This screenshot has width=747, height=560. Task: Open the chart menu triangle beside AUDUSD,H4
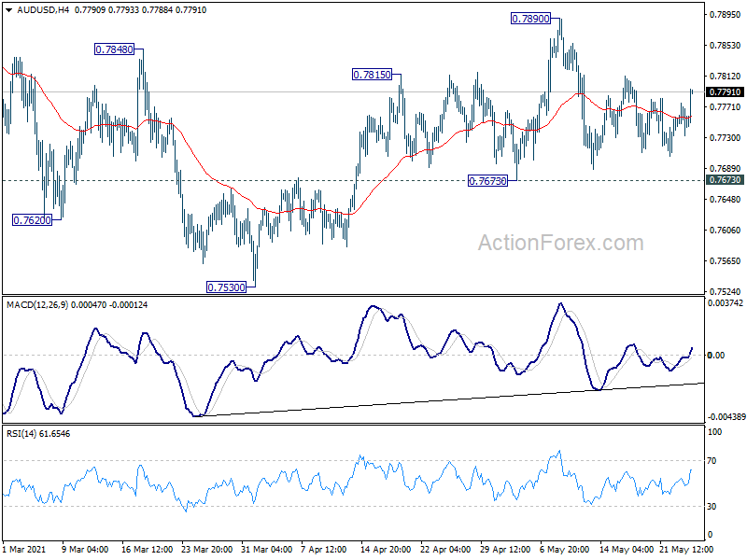tap(8, 10)
